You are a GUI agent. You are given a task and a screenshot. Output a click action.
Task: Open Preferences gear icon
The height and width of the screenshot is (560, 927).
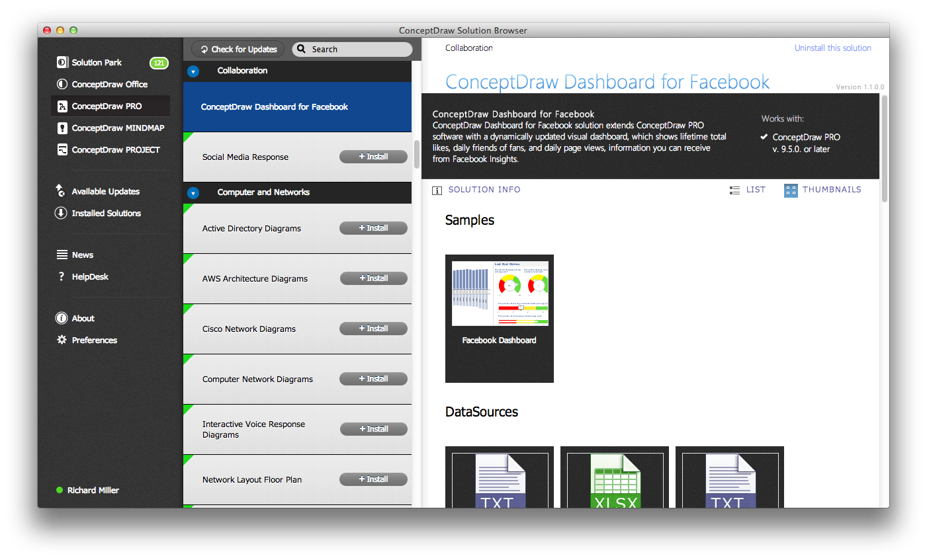(62, 340)
